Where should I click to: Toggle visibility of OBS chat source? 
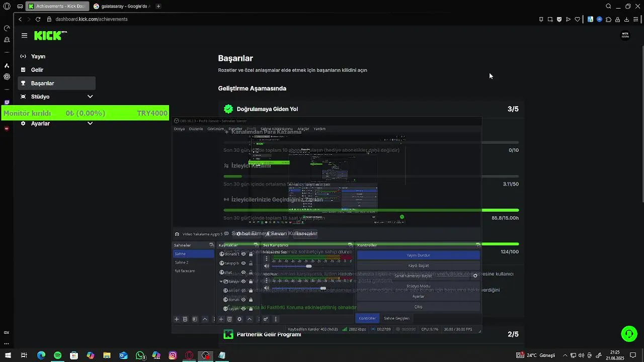point(244,273)
